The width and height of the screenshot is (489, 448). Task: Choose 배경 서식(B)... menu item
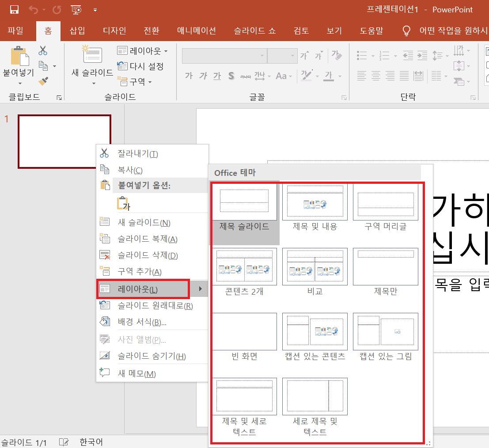(x=152, y=322)
